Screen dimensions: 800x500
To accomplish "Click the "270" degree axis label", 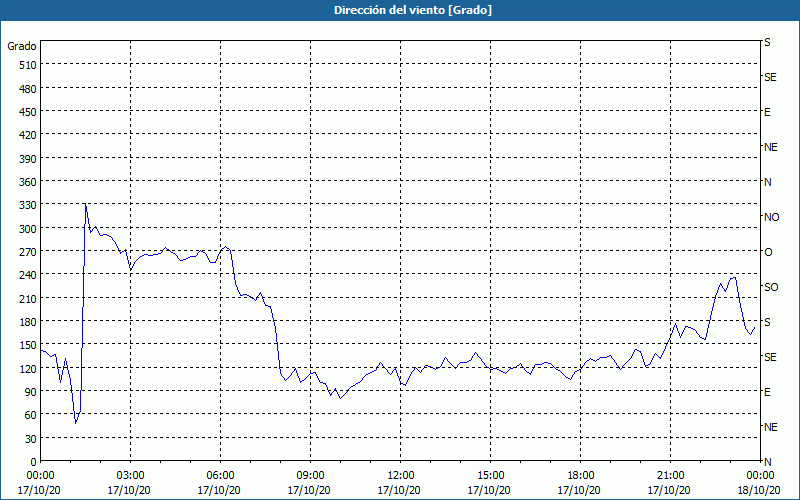I will (x=28, y=252).
